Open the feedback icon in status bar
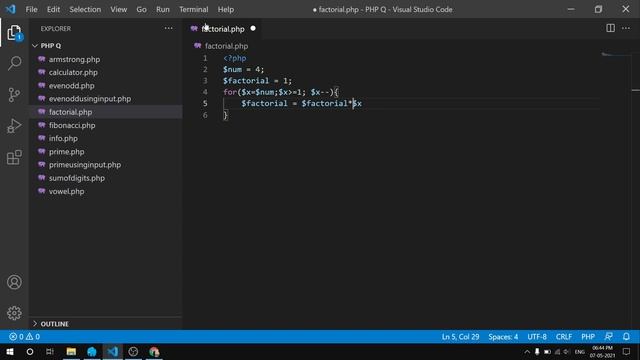 608,337
